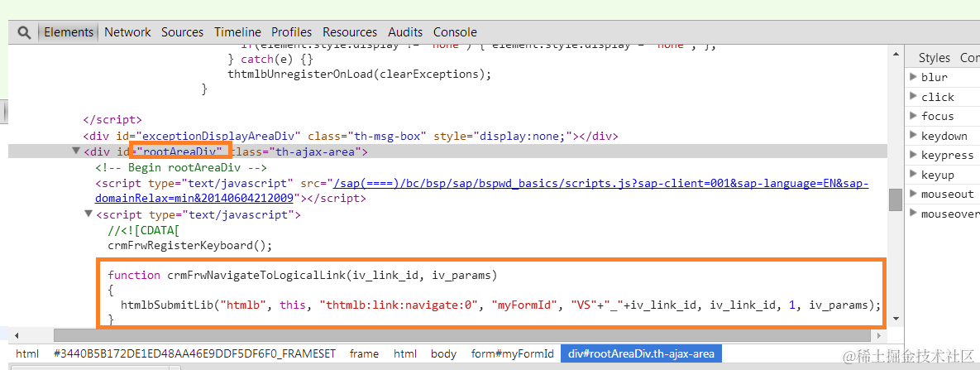Click the horizontal scrollbar left arrow
This screenshot has height=370, width=980.
(x=16, y=335)
